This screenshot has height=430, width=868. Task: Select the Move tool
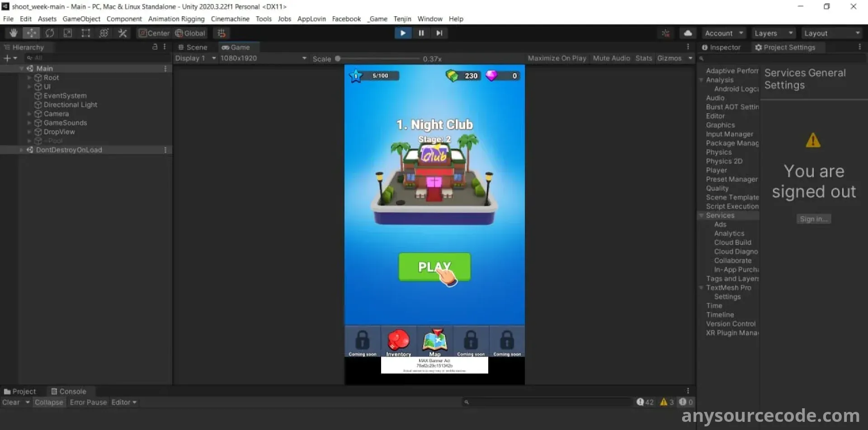coord(31,33)
